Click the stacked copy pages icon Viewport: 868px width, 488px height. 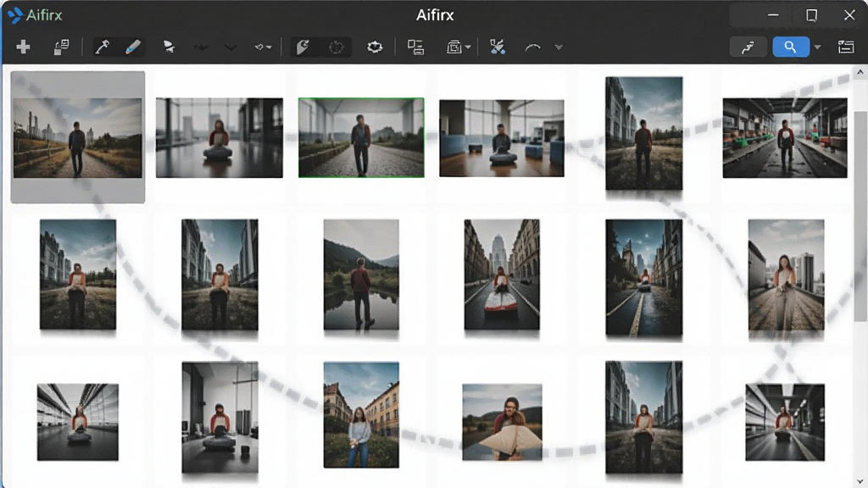point(61,47)
